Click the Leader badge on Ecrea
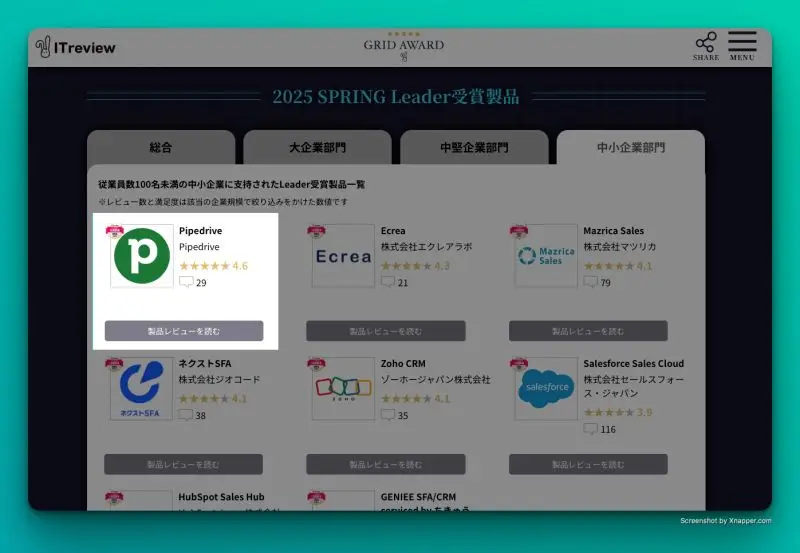This screenshot has width=800, height=553. point(316,232)
